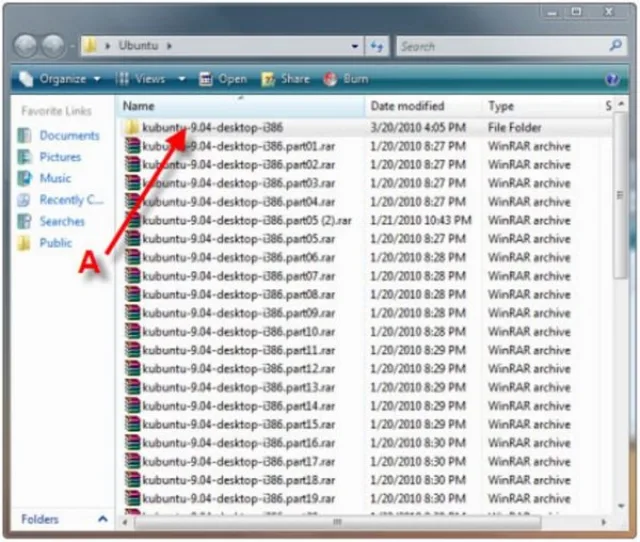
Task: Click the vertical scrollbar thumb
Action: click(620, 196)
